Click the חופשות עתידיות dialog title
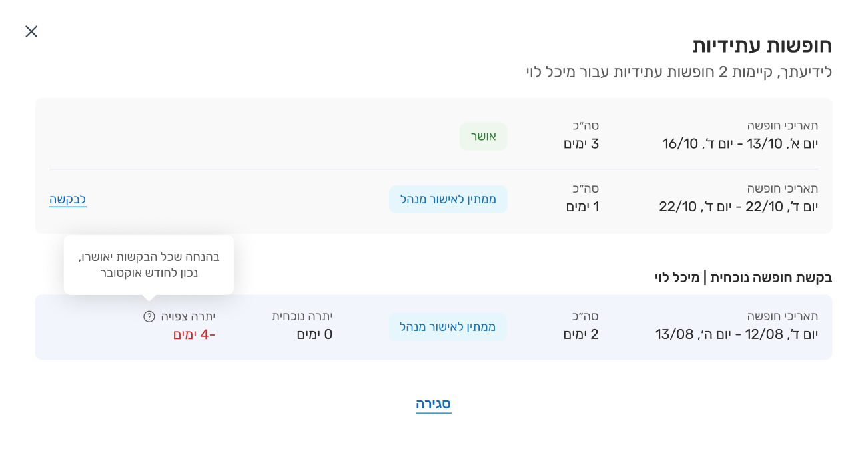Viewport: 868px width, 449px height. [x=762, y=46]
